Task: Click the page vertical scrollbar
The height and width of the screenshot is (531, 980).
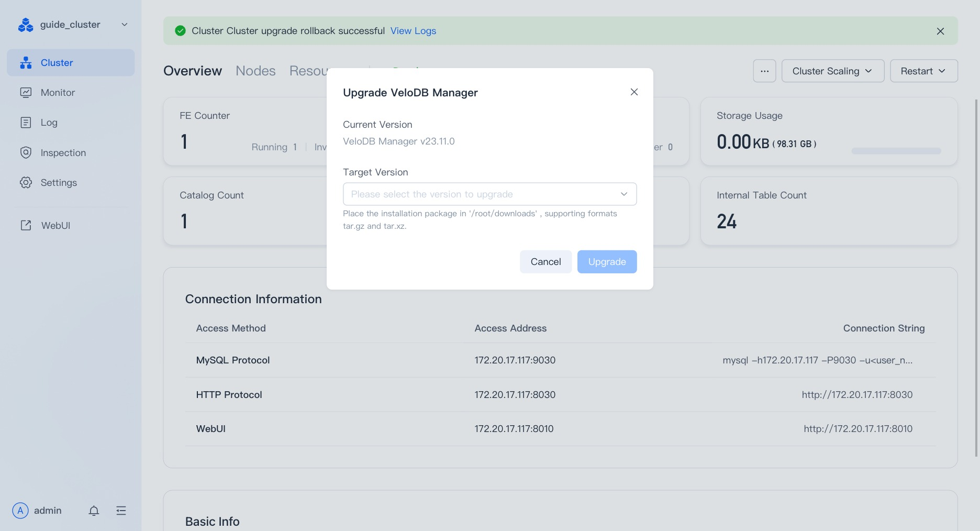Action: click(x=977, y=278)
